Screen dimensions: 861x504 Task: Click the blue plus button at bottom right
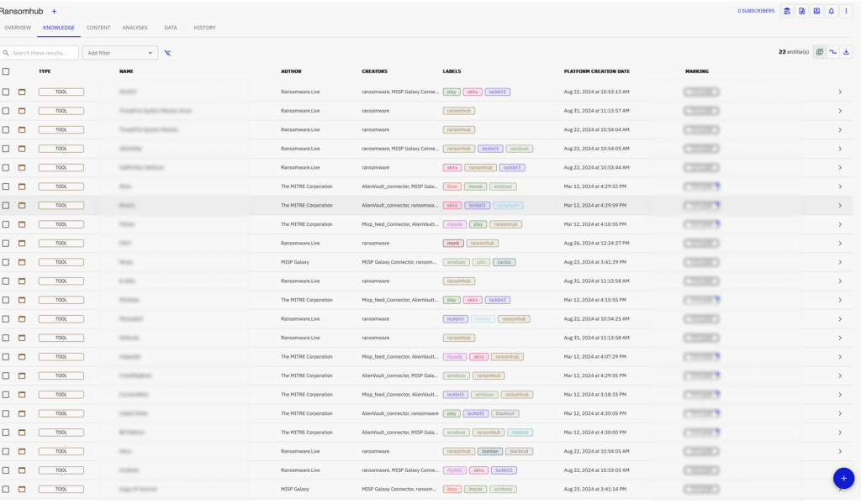pyautogui.click(x=843, y=478)
